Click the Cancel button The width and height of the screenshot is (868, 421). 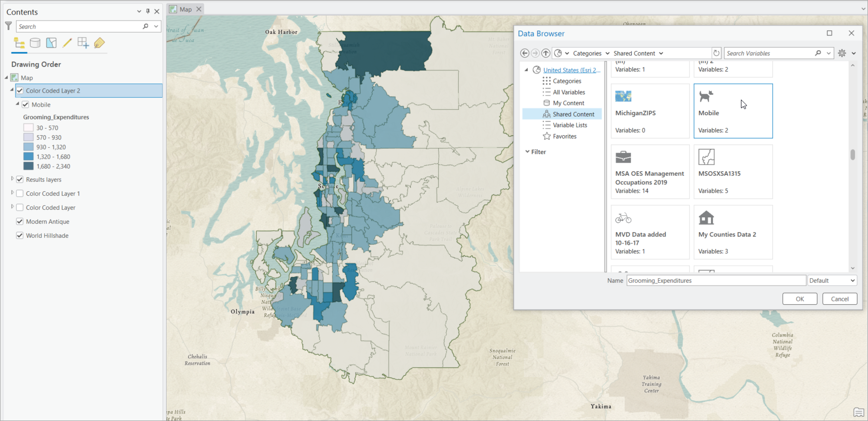(x=839, y=299)
